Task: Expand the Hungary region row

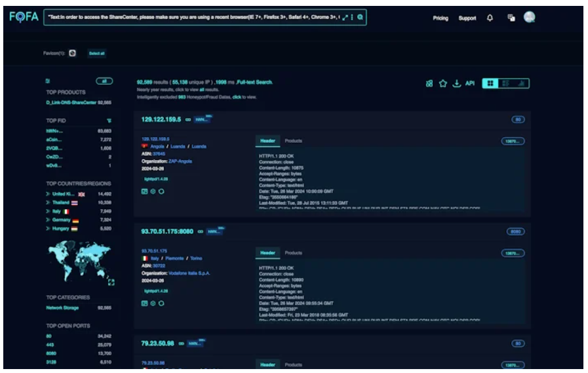Action: [48, 228]
